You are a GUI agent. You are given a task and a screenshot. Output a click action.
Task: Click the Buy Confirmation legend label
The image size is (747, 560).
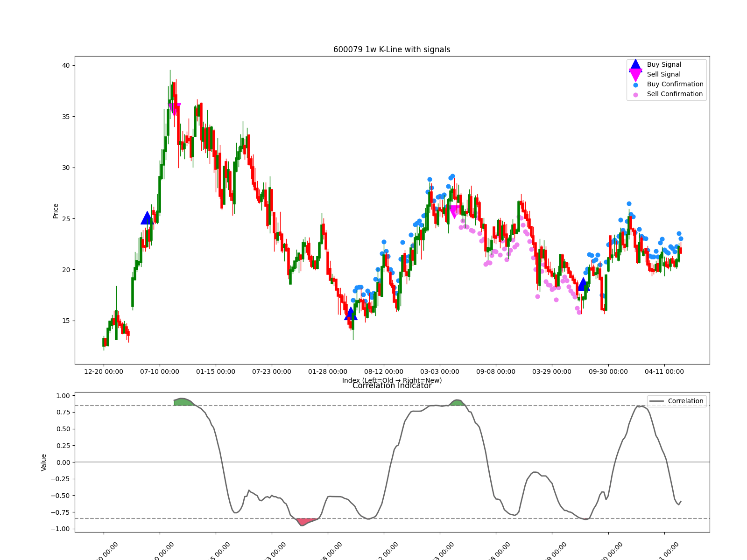click(675, 84)
